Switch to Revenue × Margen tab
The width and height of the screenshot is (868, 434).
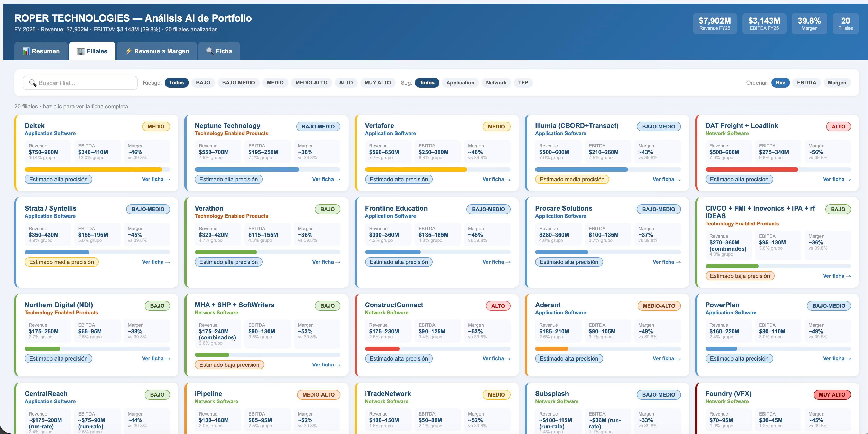(x=157, y=51)
